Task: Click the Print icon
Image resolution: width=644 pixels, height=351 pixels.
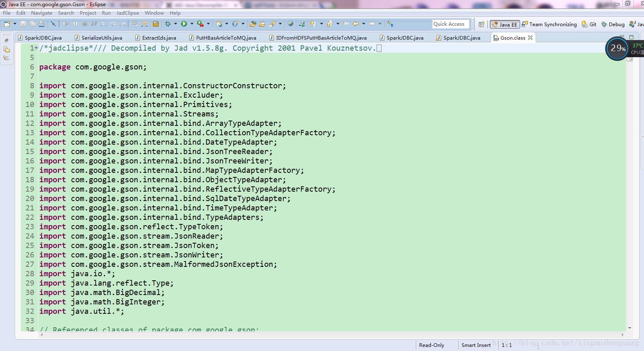Action: [42, 24]
